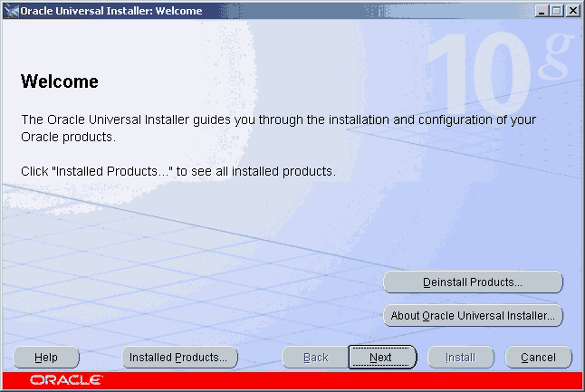This screenshot has height=392, width=585.
Task: Click the installer introduction paragraph
Action: 272,128
